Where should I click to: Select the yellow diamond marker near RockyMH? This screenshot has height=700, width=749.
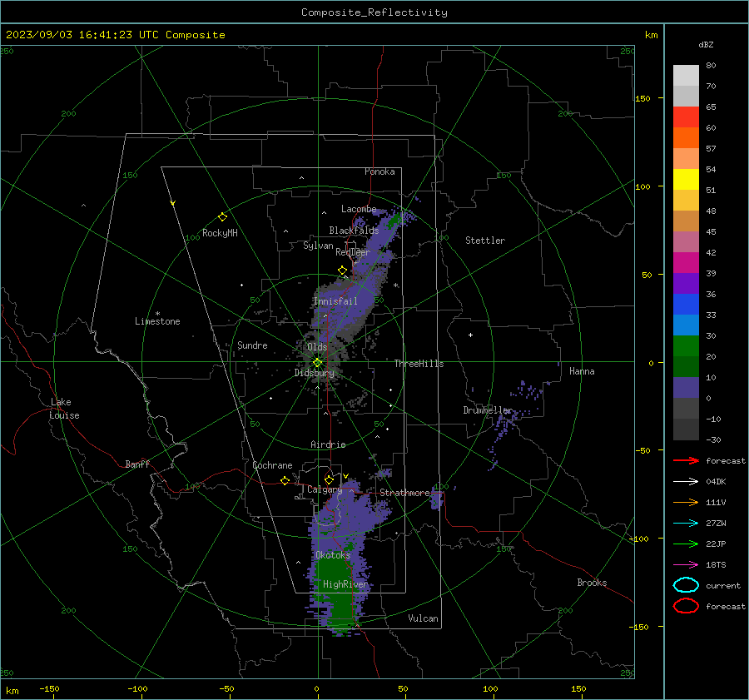(222, 217)
